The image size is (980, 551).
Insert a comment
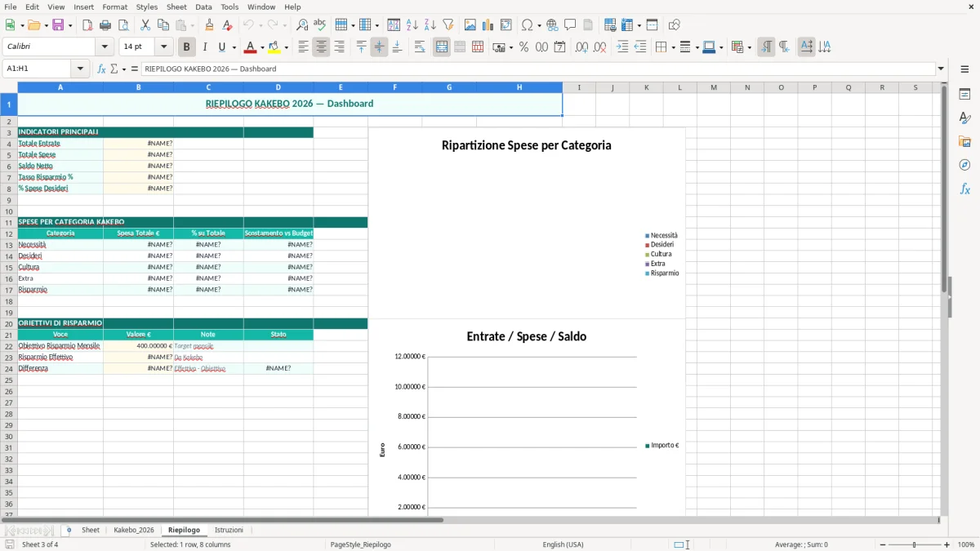click(x=570, y=25)
